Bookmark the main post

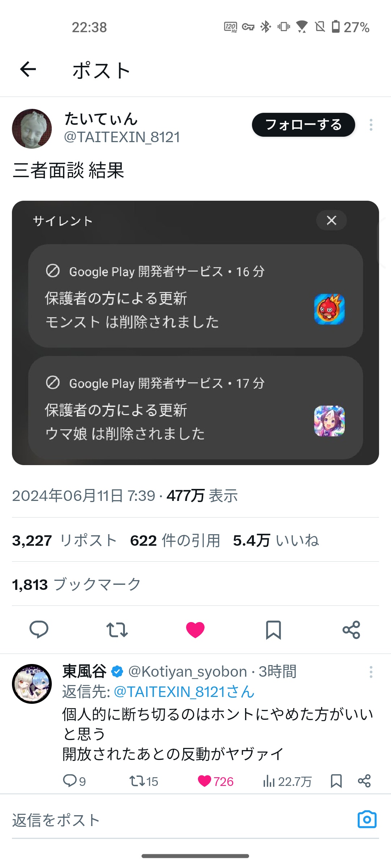(273, 630)
